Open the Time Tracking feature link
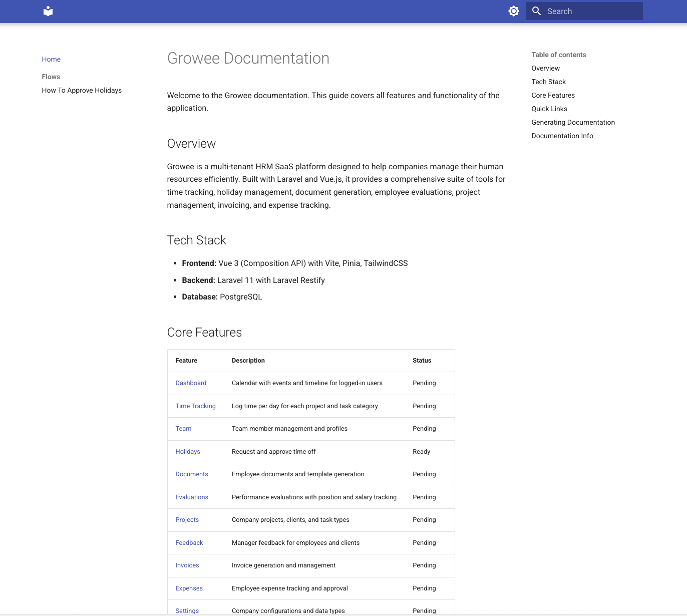The image size is (687, 616). 196,406
